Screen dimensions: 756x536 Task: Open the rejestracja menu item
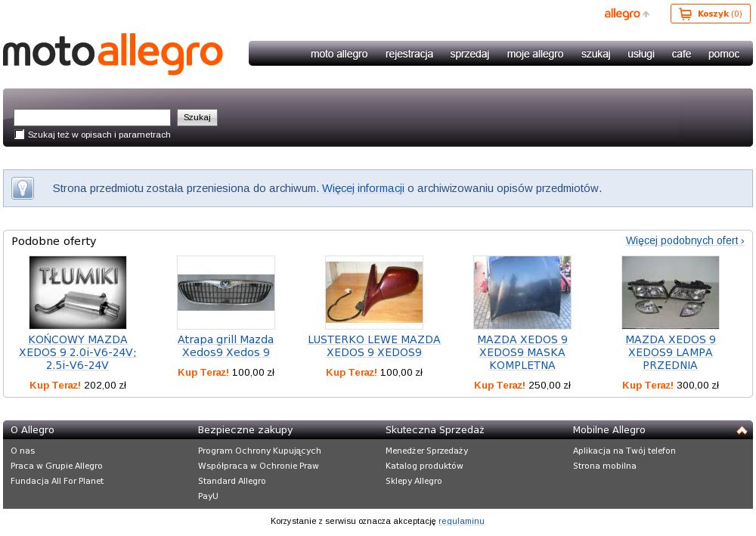coord(409,54)
